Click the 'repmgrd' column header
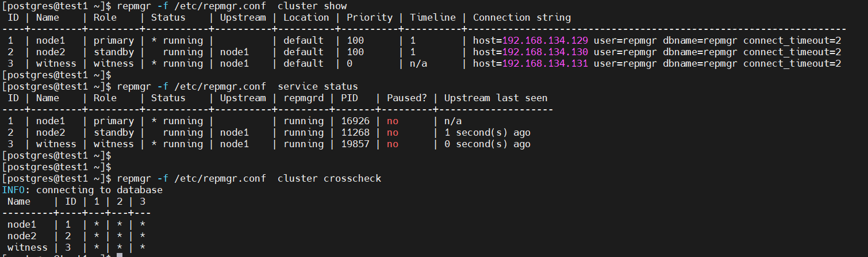868x257 pixels. (304, 98)
